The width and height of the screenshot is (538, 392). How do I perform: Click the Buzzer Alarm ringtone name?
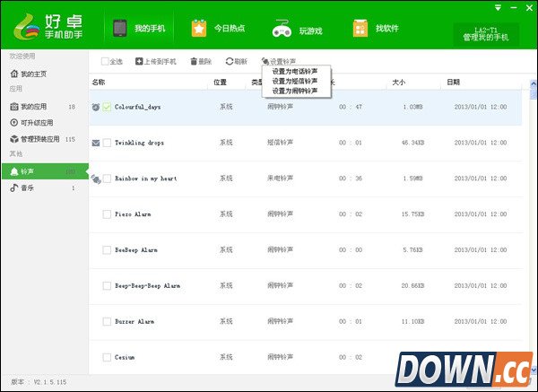tap(134, 321)
